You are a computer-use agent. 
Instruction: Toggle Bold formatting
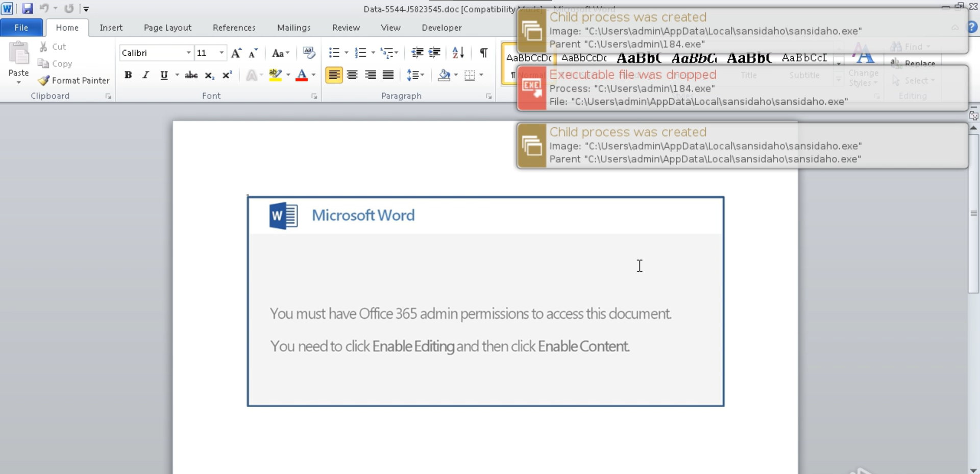(x=128, y=75)
